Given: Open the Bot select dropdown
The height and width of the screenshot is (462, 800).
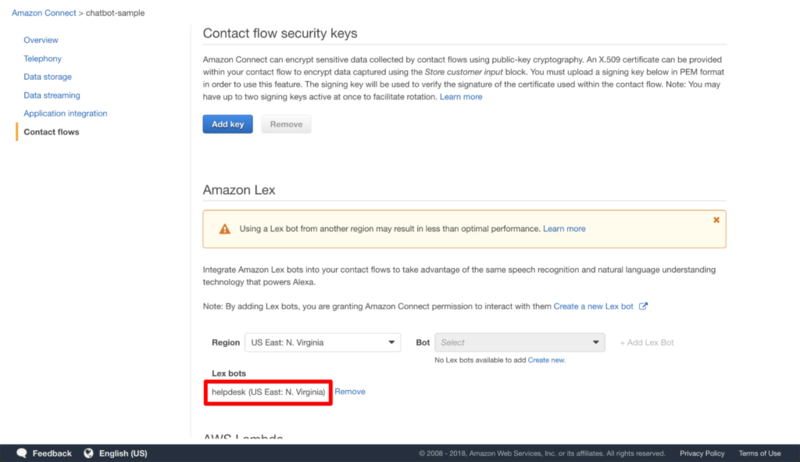Looking at the screenshot, I should (520, 342).
